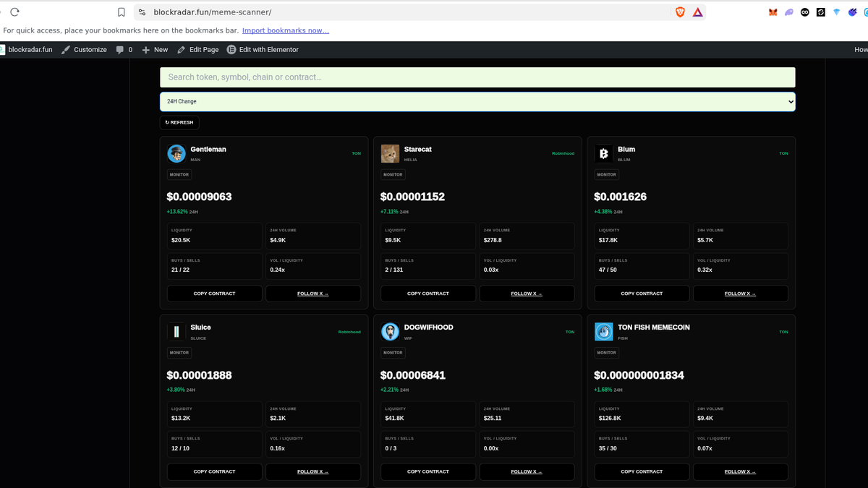The height and width of the screenshot is (488, 868).
Task: Open the 24H Change sort dropdown
Action: point(477,101)
